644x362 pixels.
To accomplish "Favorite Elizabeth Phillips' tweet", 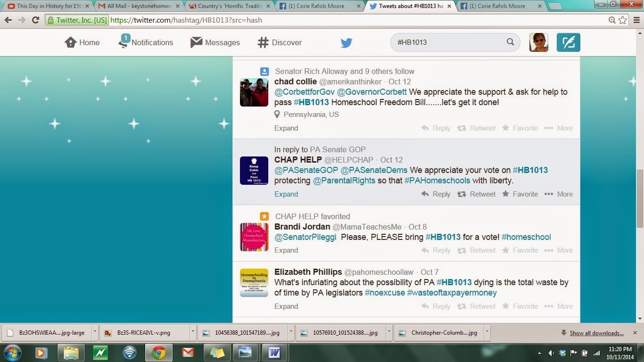I will point(520,306).
